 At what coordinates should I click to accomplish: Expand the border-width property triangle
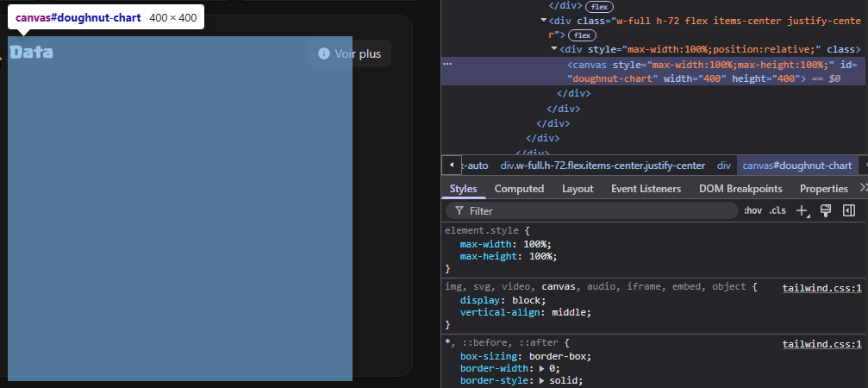[542, 369]
